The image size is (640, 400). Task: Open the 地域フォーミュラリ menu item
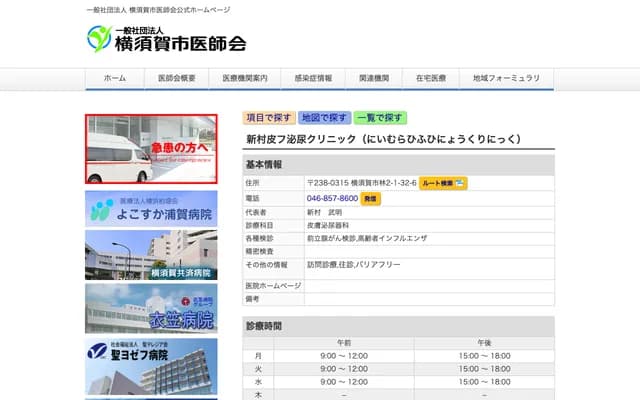point(506,78)
